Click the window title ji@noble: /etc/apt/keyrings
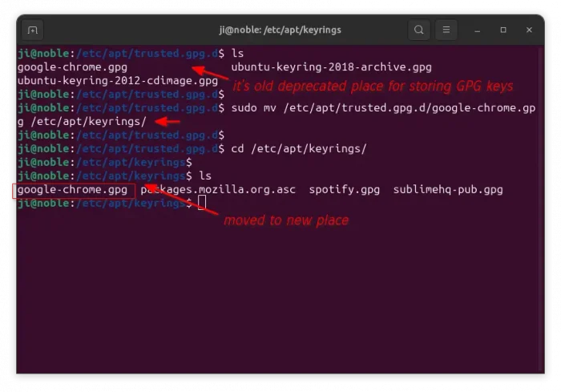The image size is (561, 392). coord(280,30)
